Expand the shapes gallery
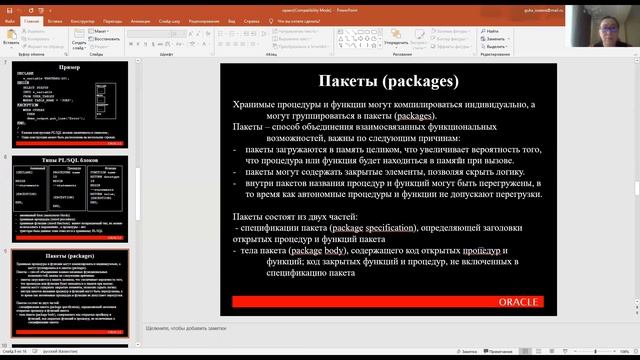 pos(380,46)
